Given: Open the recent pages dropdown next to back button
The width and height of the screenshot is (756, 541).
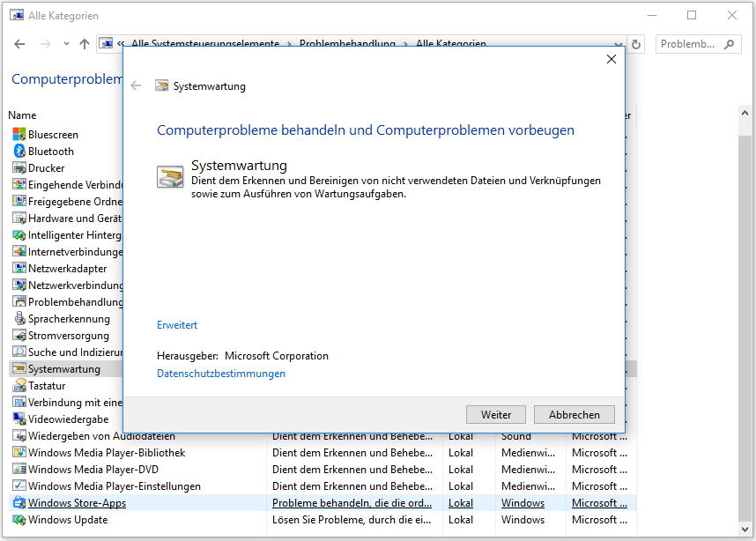Looking at the screenshot, I should (x=65, y=42).
